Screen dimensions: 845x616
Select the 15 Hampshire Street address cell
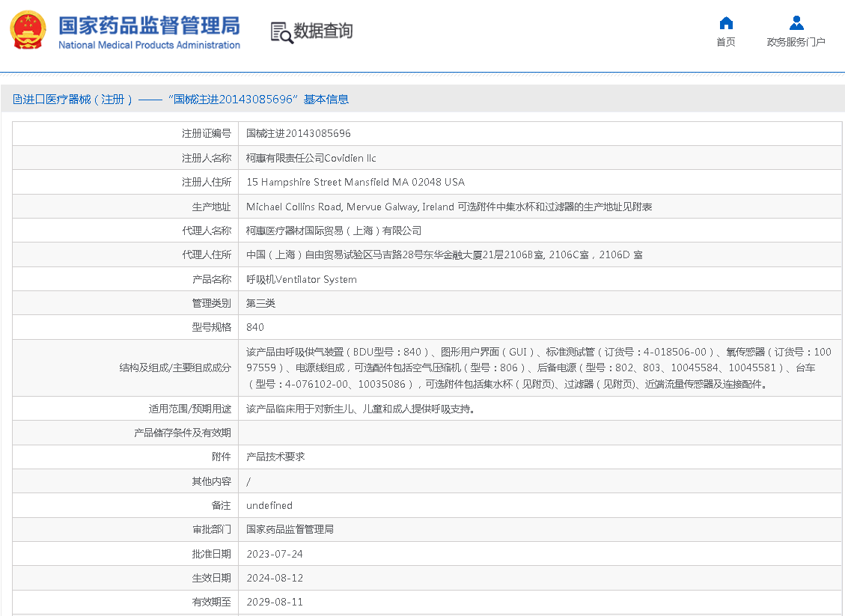[355, 182]
